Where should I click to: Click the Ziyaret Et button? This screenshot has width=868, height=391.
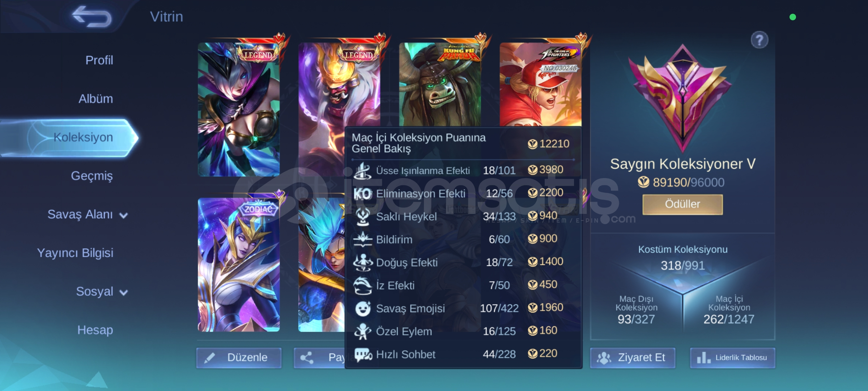pyautogui.click(x=633, y=358)
